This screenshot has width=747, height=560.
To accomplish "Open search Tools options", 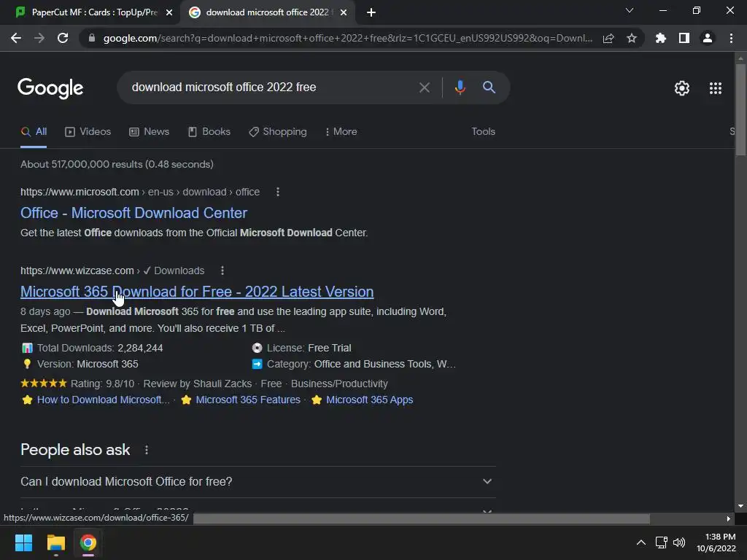I will (483, 131).
